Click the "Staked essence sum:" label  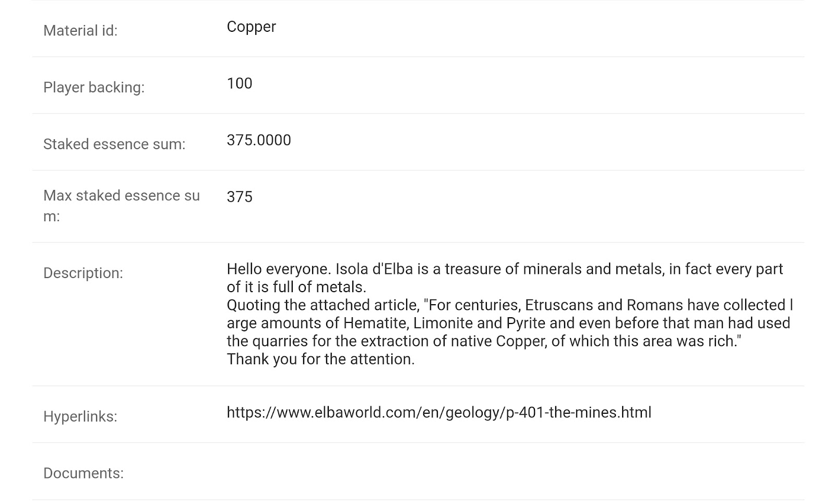(114, 145)
